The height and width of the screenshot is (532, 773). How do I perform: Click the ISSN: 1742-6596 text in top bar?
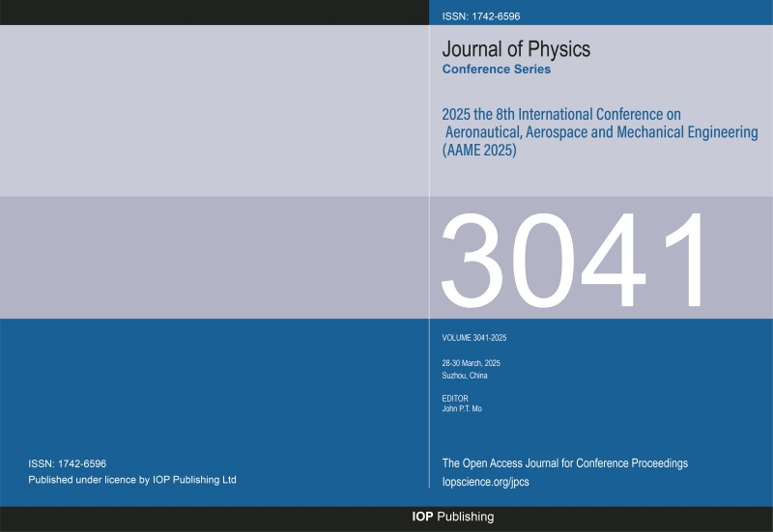(480, 16)
